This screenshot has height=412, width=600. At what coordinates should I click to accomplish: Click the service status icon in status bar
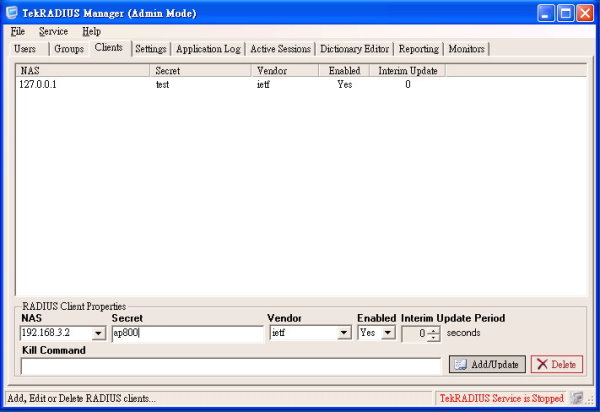click(577, 398)
